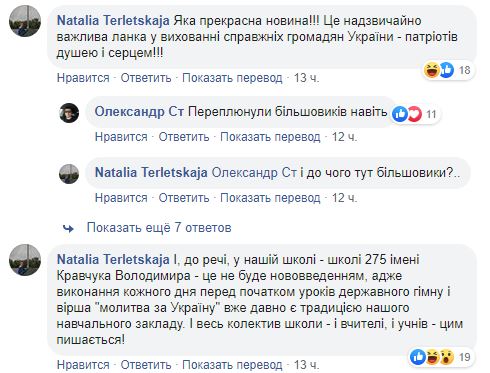Click '13 ч.' timestamp of first comment
Screen dimensions: 490x373
click(x=306, y=78)
